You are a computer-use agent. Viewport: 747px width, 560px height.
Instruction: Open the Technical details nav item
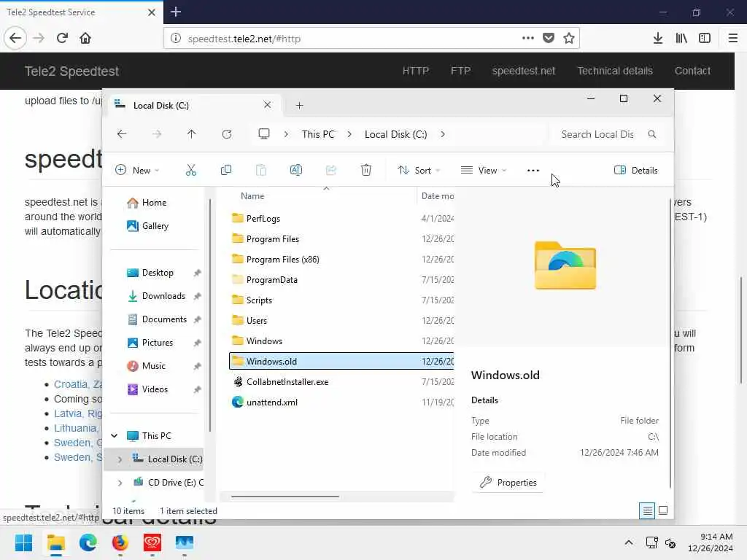tap(614, 71)
